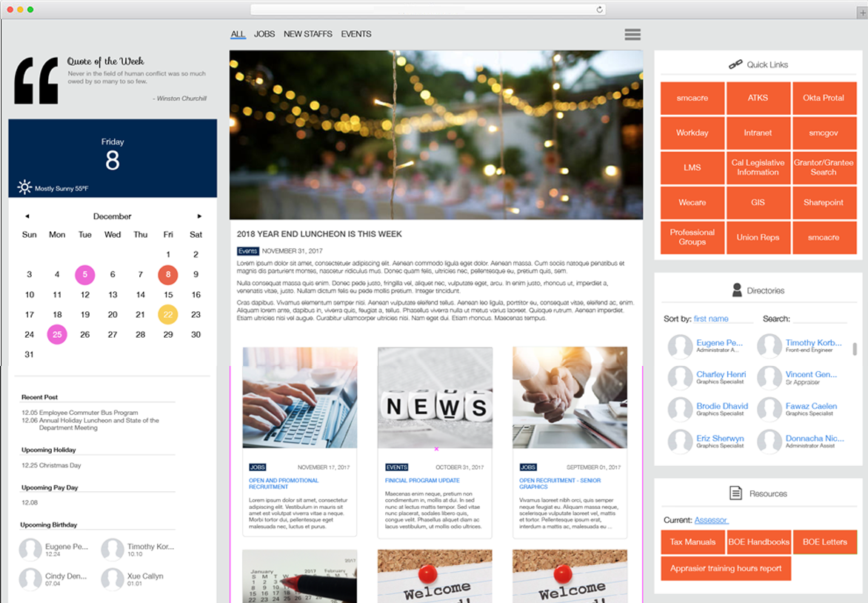Open the laptop typing thumbnail
Screen dimensions: 868x603
coord(300,398)
